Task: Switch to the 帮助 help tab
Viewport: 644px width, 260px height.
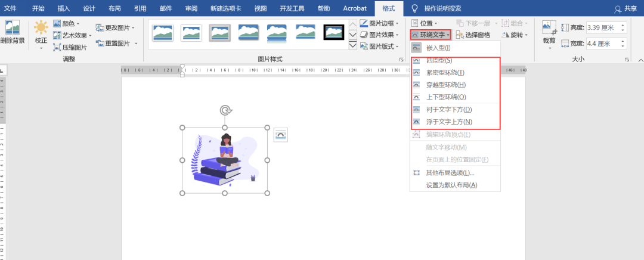Action: coord(323,8)
